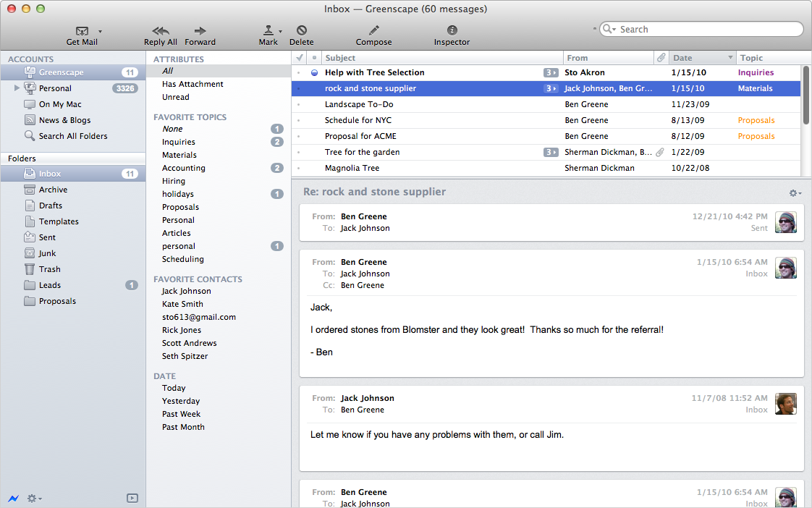Screen dimensions: 812x508
Task: Forward the selected message
Action: pos(200,30)
